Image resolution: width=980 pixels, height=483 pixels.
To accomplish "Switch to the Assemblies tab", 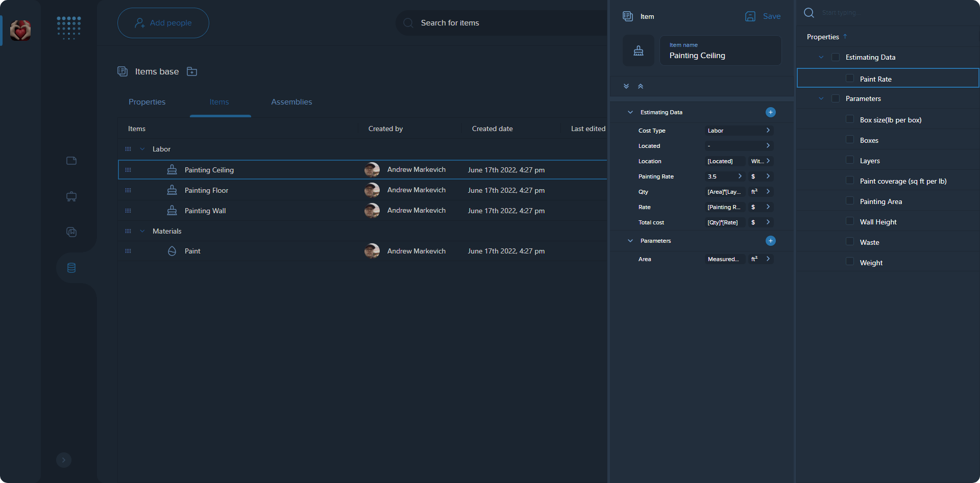I will (291, 102).
